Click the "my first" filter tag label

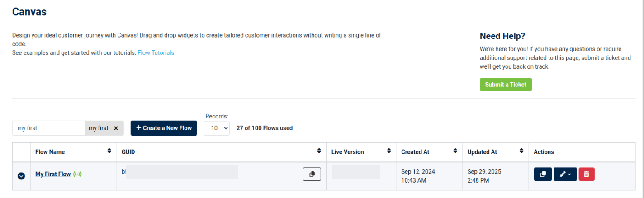click(x=98, y=128)
